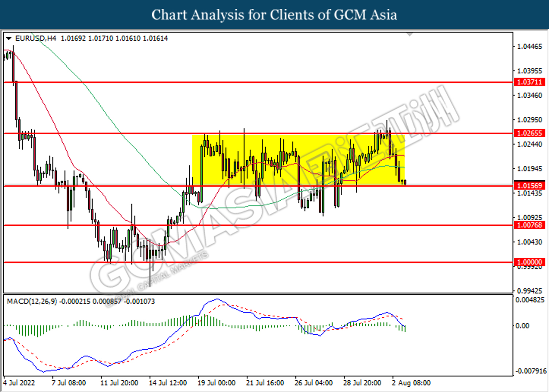Select the 1.02655 resistance price label
Image resolution: width=549 pixels, height=392 pixels.
[x=529, y=133]
